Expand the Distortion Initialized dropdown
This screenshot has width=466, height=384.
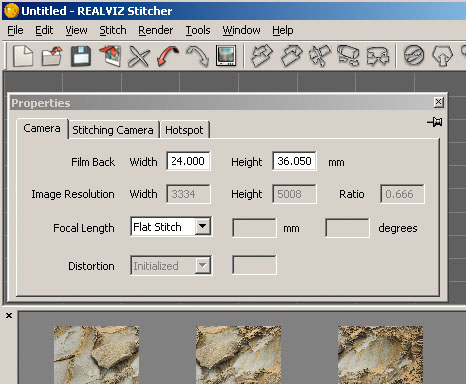pos(202,266)
